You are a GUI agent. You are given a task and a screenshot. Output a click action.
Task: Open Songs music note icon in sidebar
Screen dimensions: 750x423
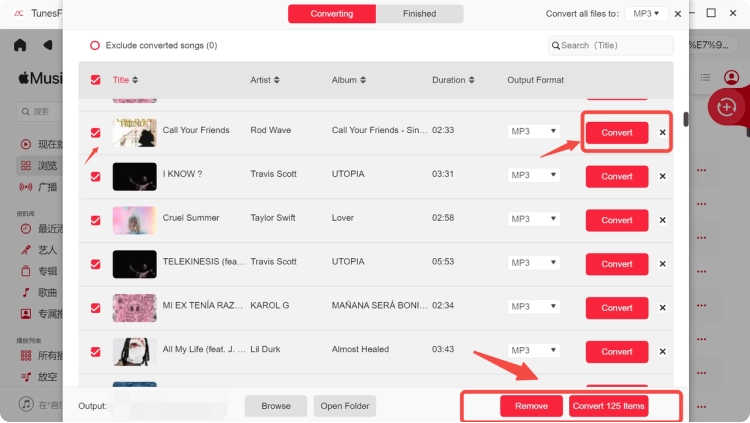[26, 292]
